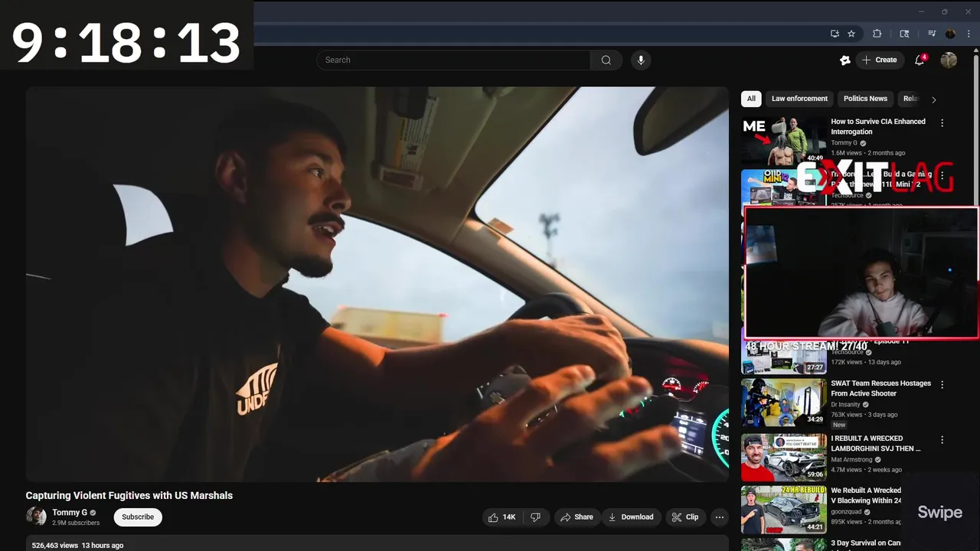This screenshot has width=980, height=551.
Task: Open goonzquad channel name
Action: tap(848, 512)
